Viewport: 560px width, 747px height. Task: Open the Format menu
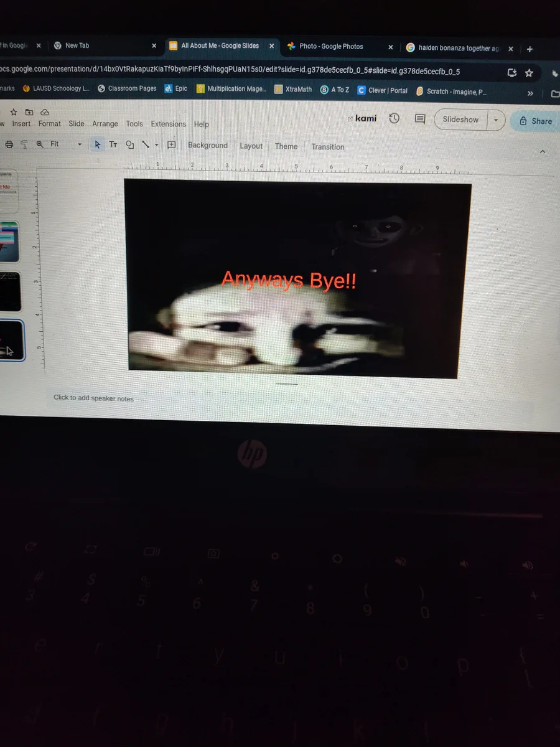(x=50, y=124)
